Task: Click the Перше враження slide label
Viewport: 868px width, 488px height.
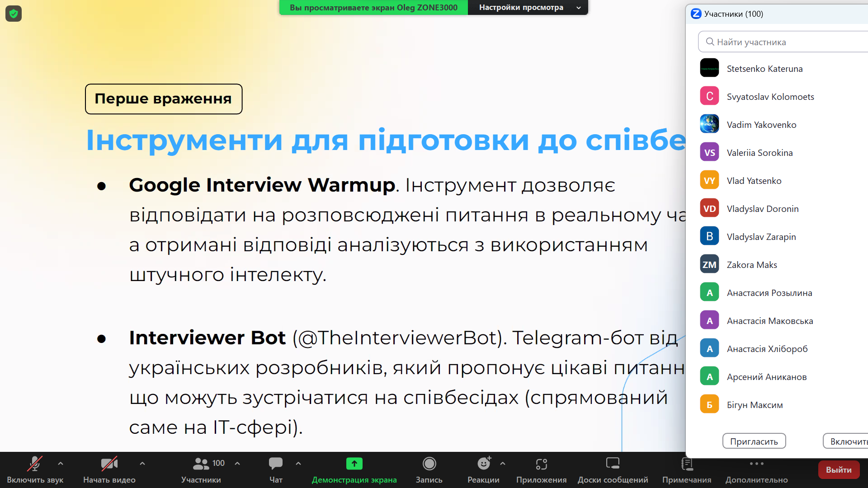Action: 164,99
